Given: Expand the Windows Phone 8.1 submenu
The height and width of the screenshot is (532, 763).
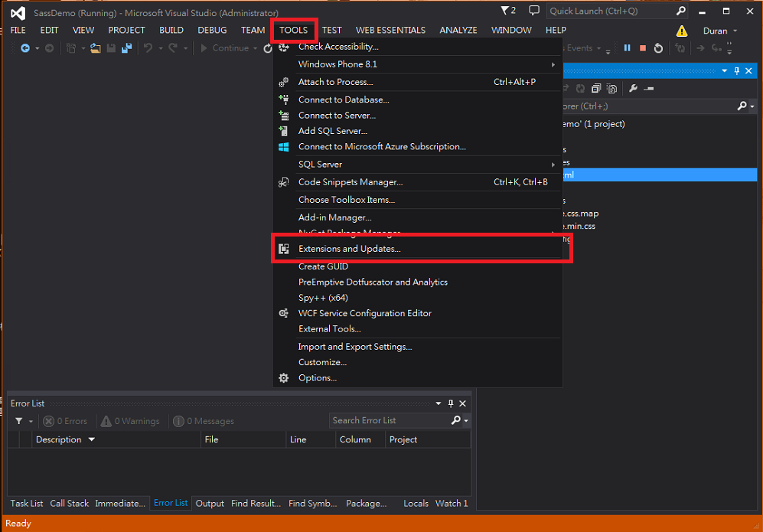Looking at the screenshot, I should [418, 64].
